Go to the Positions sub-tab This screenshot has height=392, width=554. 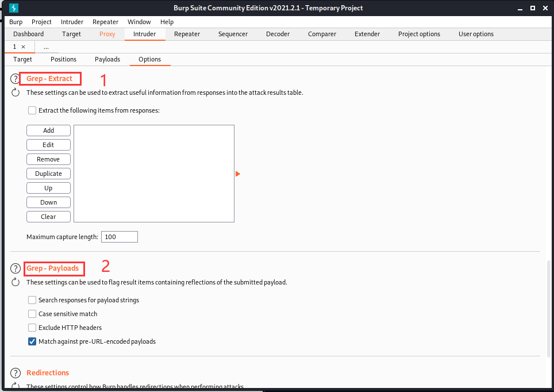pos(63,59)
